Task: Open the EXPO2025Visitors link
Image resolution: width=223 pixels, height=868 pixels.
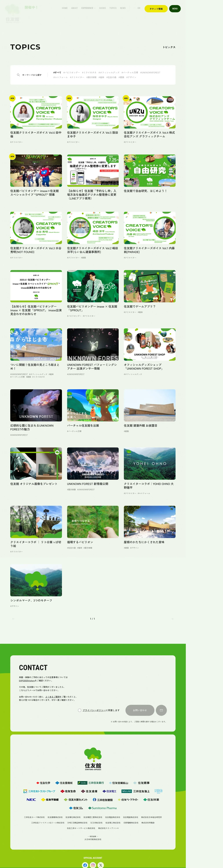Action: coord(27,681)
